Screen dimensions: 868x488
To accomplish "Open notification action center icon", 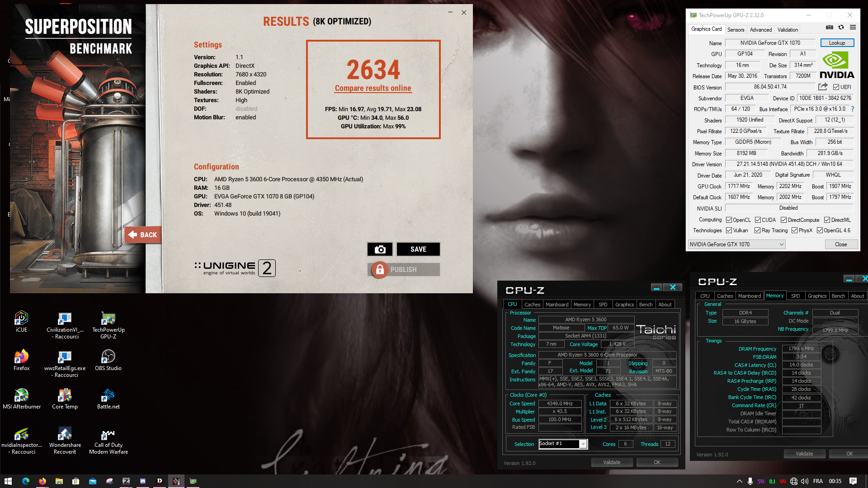I will (853, 481).
